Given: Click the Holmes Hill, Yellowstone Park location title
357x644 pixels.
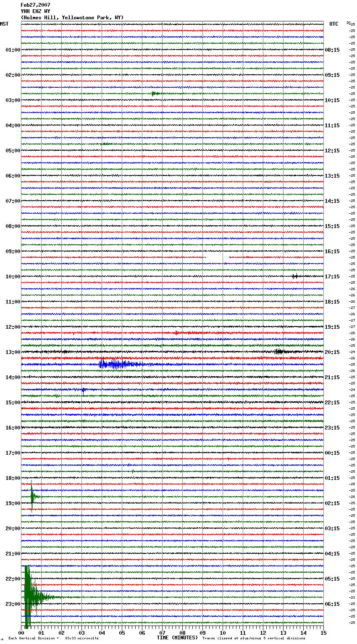Looking at the screenshot, I should point(72,18).
